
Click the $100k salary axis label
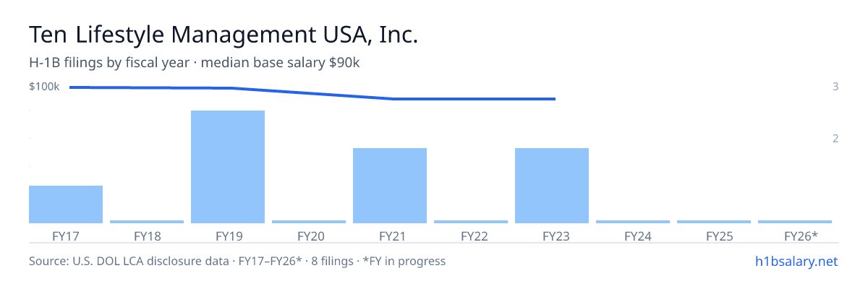[x=44, y=87]
